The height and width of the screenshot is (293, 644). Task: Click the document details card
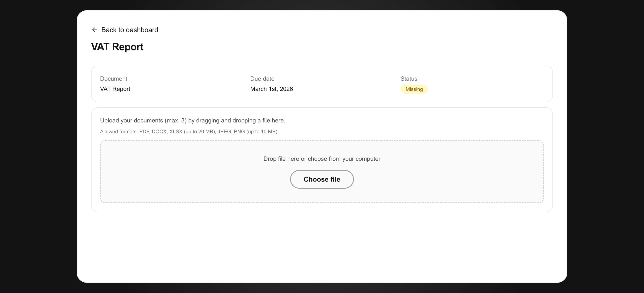coord(322,84)
